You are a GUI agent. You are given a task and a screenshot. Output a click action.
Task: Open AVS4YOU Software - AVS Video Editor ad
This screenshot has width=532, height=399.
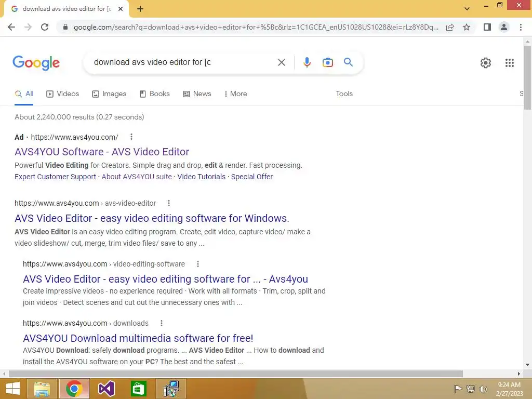[x=102, y=152]
